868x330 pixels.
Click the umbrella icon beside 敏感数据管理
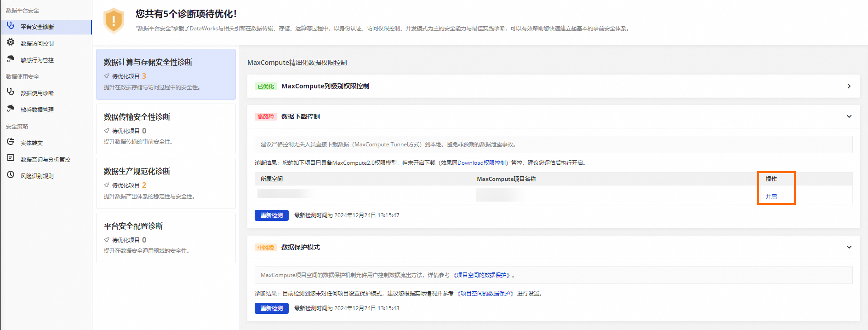(x=11, y=109)
